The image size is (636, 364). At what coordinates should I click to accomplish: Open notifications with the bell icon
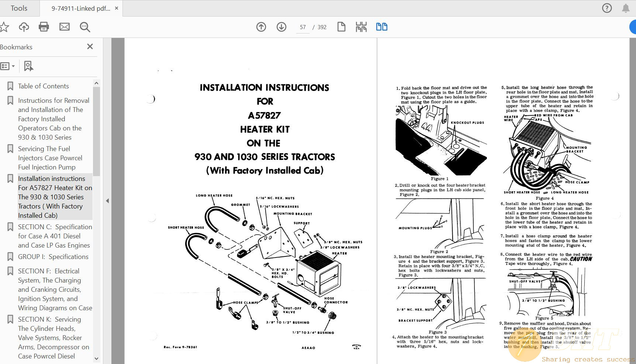click(626, 8)
